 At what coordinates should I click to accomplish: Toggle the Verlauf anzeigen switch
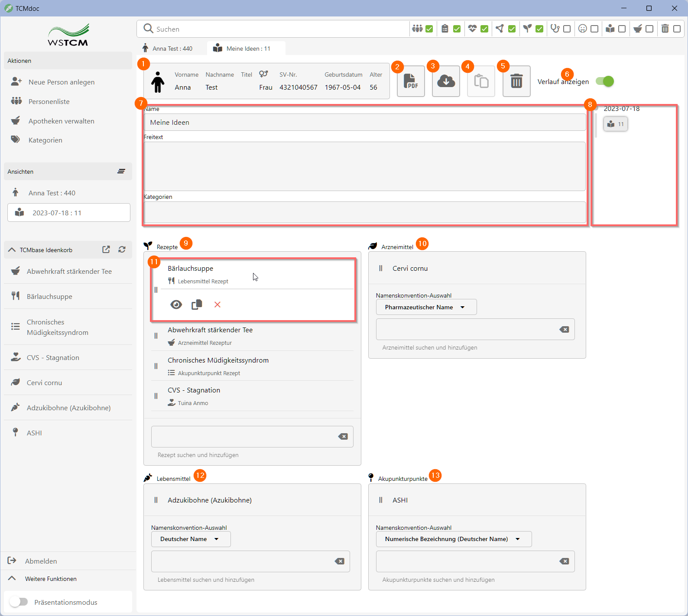pos(604,81)
